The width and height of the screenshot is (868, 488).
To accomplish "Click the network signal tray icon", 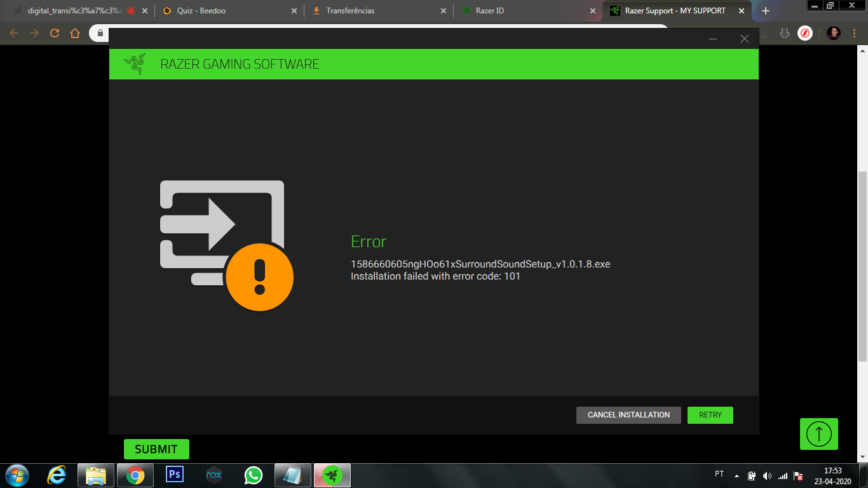I will [783, 475].
